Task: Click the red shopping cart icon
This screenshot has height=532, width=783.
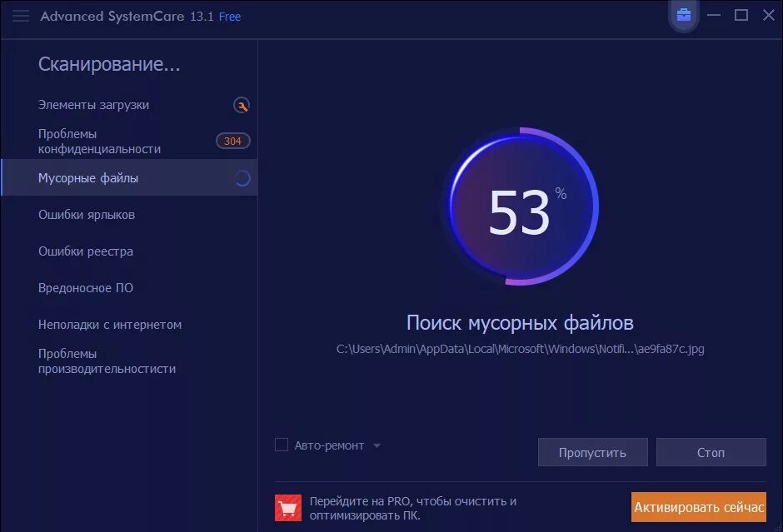Action: (288, 508)
